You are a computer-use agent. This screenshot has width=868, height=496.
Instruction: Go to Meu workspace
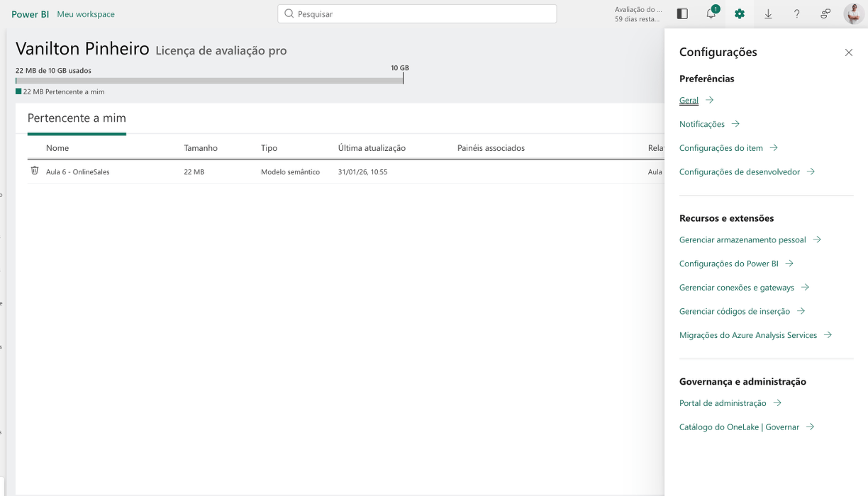coord(86,14)
